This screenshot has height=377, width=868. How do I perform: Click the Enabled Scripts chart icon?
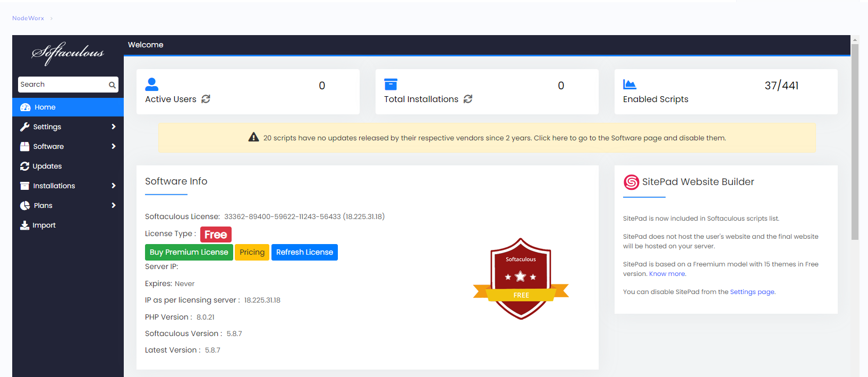coord(629,84)
